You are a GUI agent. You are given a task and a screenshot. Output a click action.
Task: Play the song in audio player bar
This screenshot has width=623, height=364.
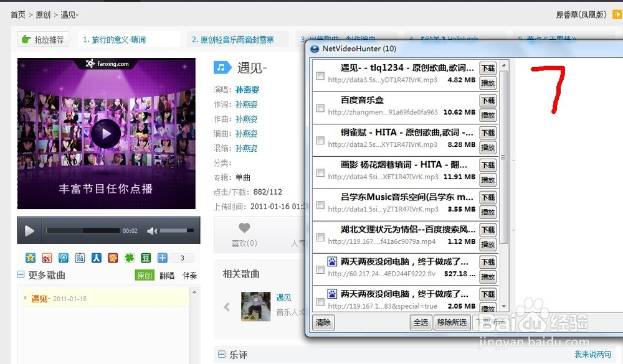(x=29, y=231)
